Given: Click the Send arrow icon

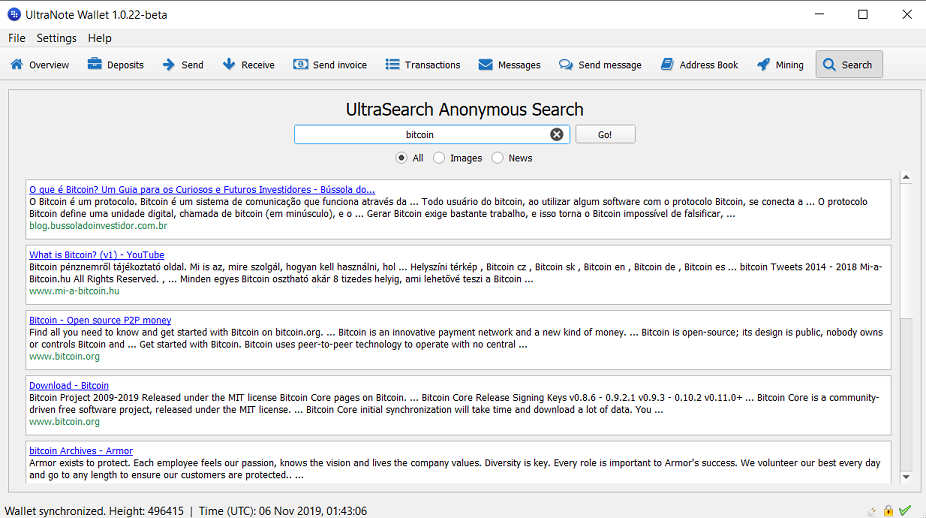Looking at the screenshot, I should tap(169, 64).
